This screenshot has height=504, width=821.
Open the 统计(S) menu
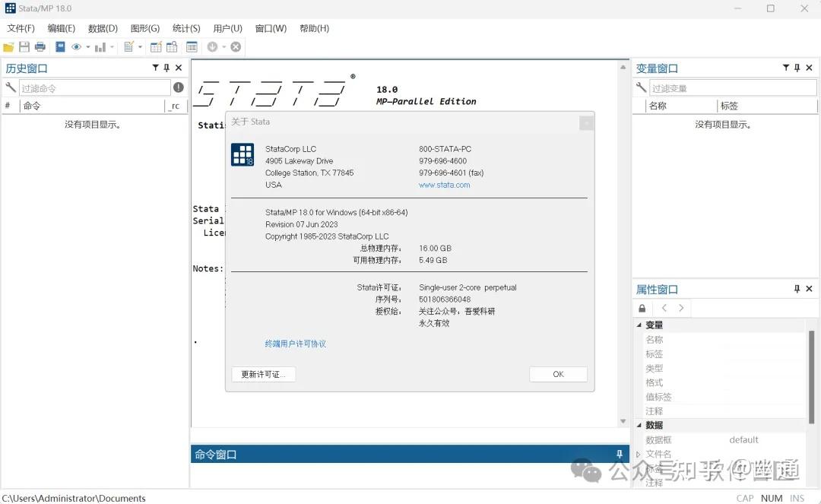185,28
